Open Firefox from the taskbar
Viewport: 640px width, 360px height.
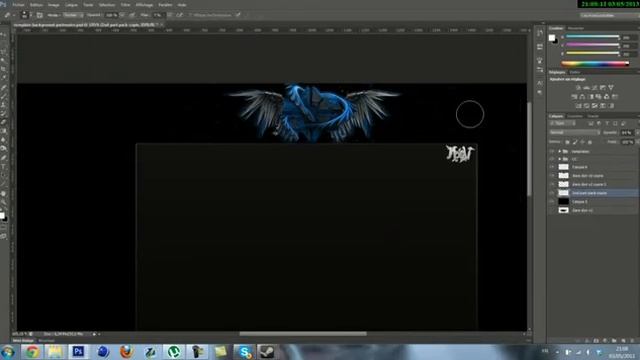[x=127, y=351]
